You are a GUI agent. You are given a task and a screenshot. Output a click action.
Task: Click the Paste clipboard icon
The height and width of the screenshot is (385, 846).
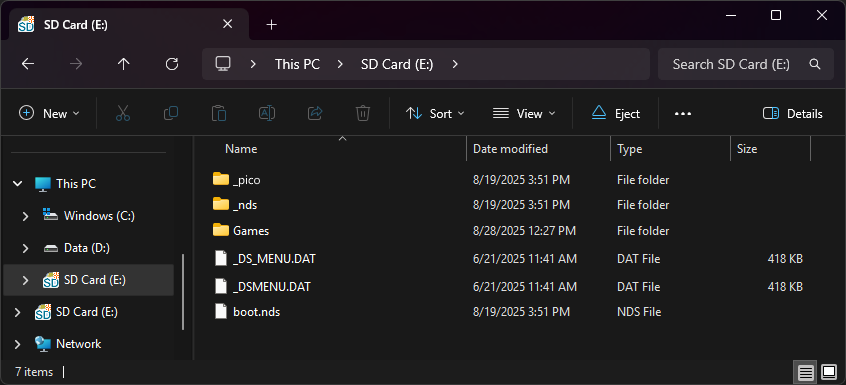click(x=219, y=113)
